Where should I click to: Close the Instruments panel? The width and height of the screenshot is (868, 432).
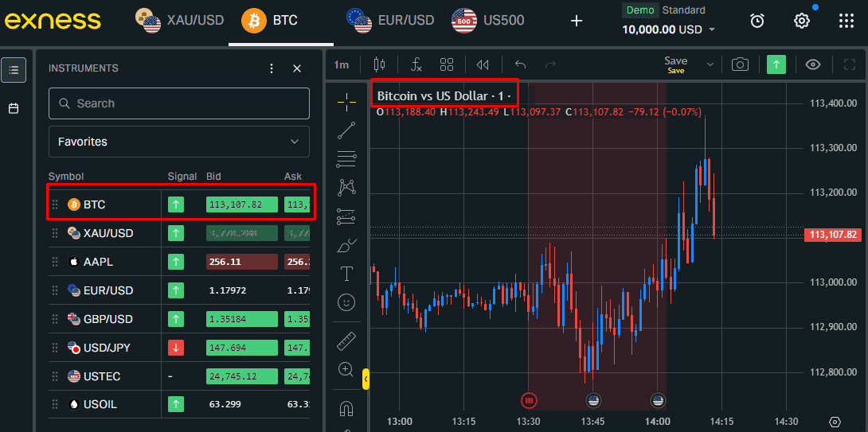[297, 68]
